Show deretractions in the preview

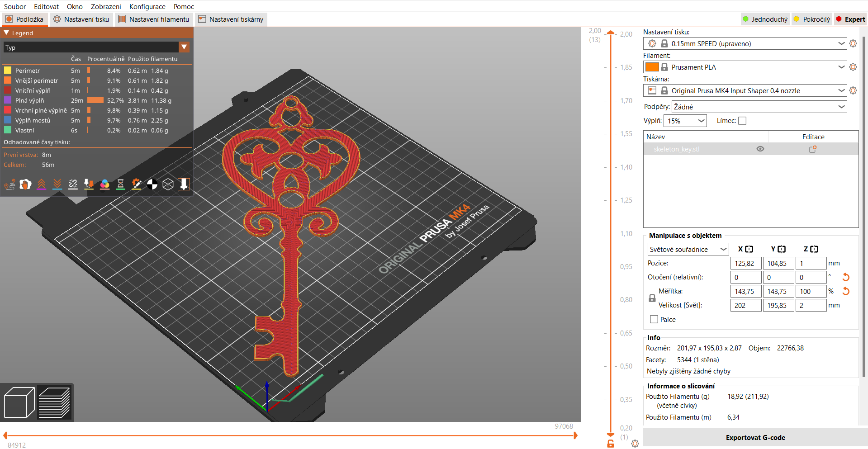57,184
